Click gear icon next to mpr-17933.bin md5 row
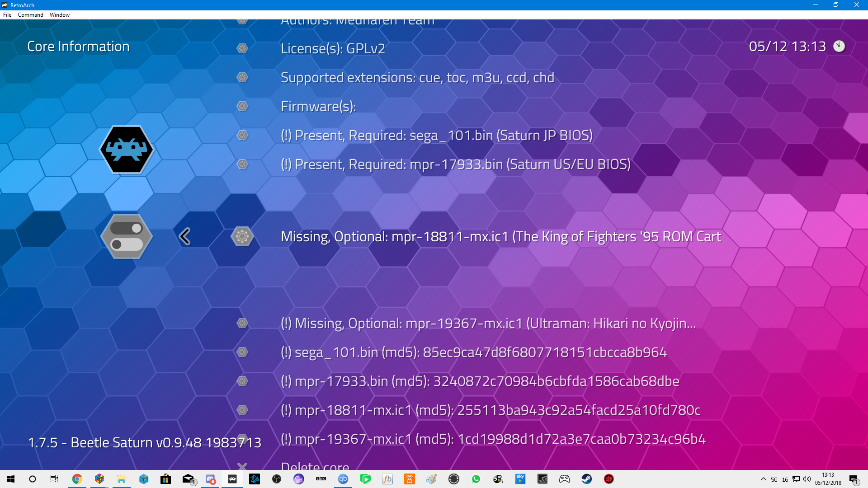Screen dimensions: 868x488 [x=242, y=381]
